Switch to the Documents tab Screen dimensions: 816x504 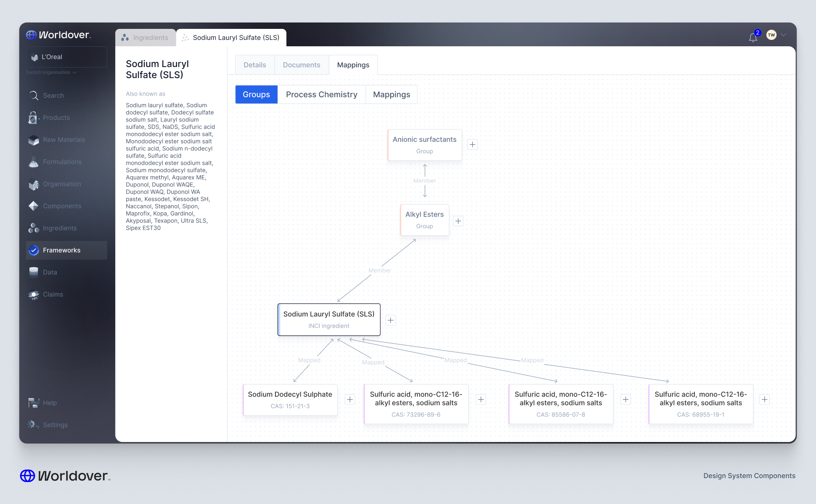tap(301, 65)
